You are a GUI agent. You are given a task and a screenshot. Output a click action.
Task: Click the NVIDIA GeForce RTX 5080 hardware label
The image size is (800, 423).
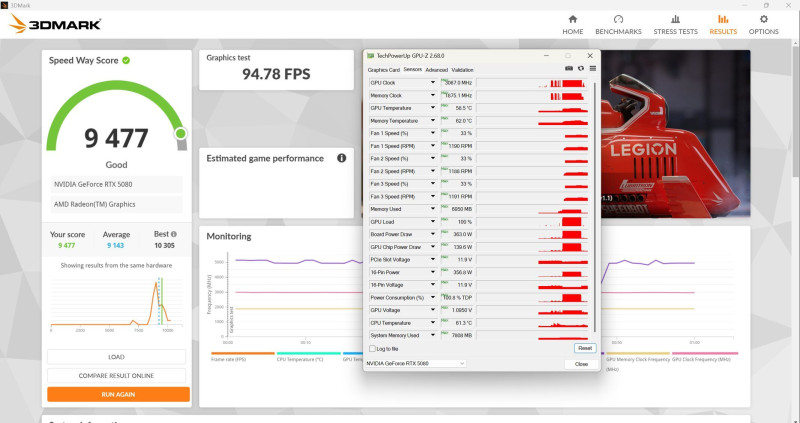click(x=116, y=184)
